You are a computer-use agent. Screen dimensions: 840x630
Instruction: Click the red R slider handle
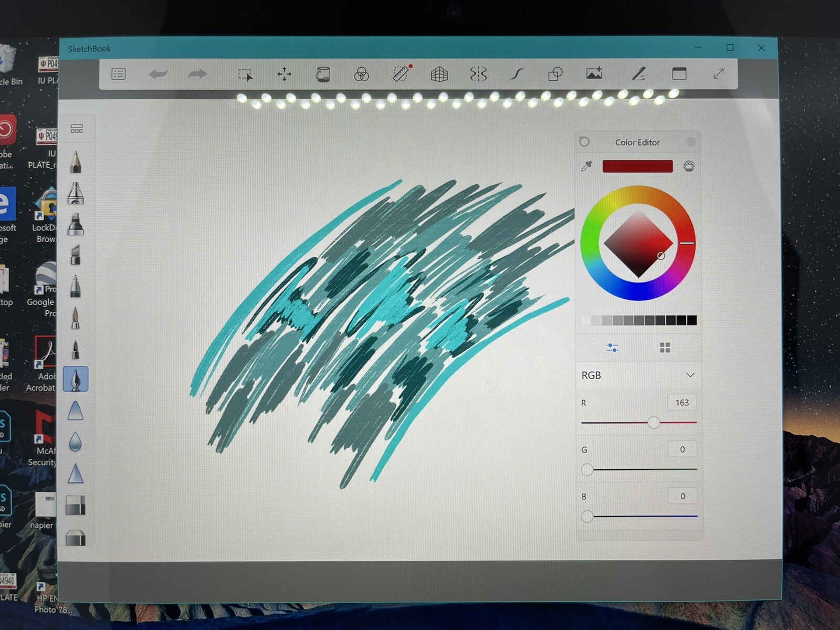coord(654,423)
